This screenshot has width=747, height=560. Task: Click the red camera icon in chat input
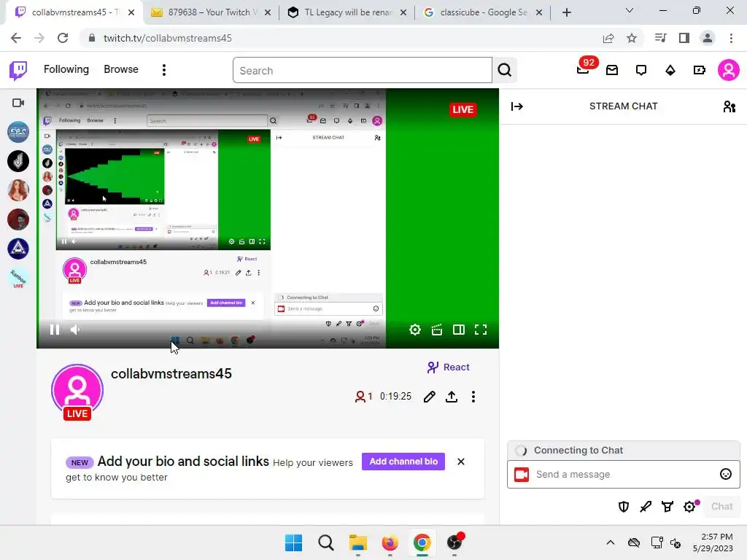[x=522, y=474]
